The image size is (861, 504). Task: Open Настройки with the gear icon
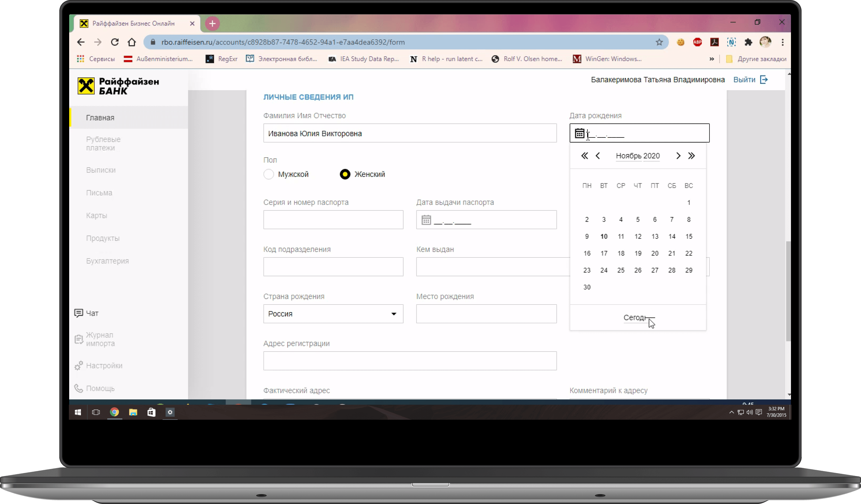(x=98, y=365)
